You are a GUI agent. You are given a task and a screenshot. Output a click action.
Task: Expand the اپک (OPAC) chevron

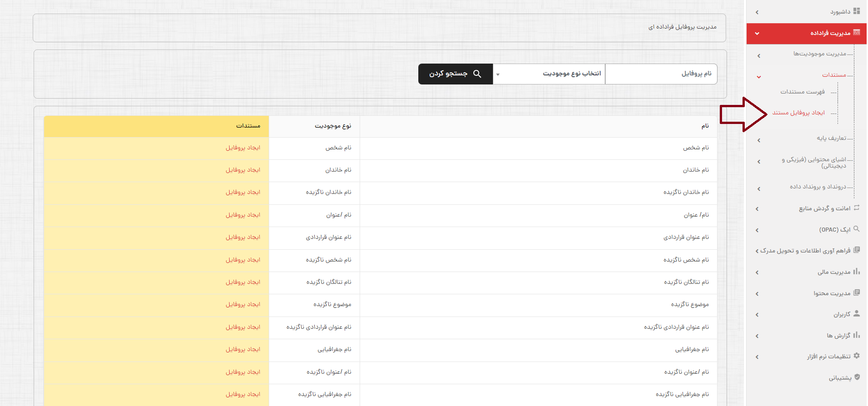click(x=757, y=230)
